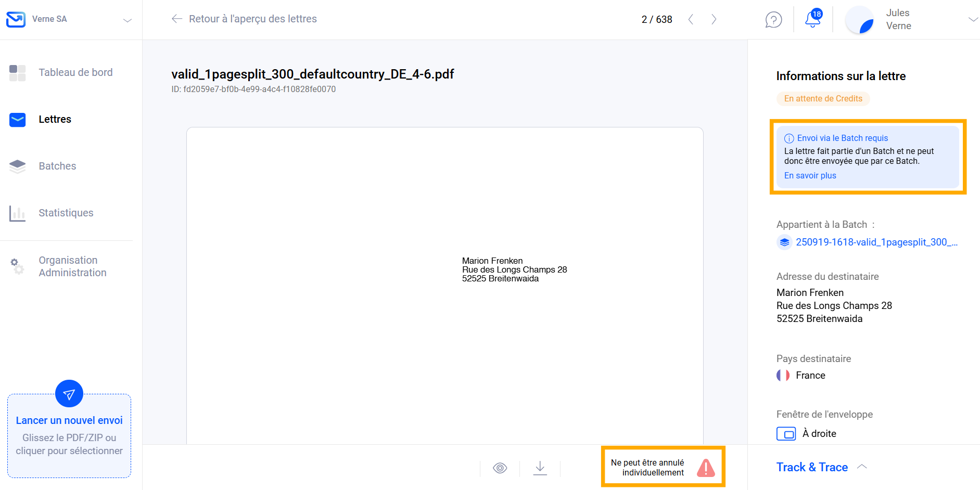The width and height of the screenshot is (980, 490).
Task: Click the download letter icon
Action: click(x=540, y=468)
